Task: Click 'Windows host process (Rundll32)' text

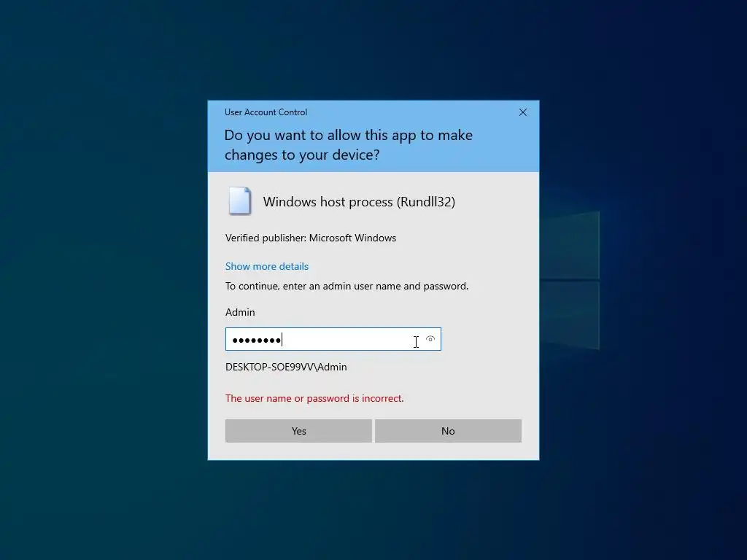Action: [359, 202]
